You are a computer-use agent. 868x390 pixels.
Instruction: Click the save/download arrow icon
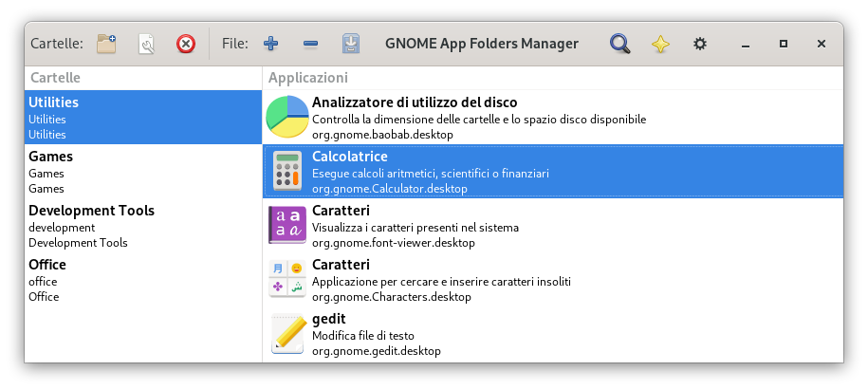(x=351, y=44)
